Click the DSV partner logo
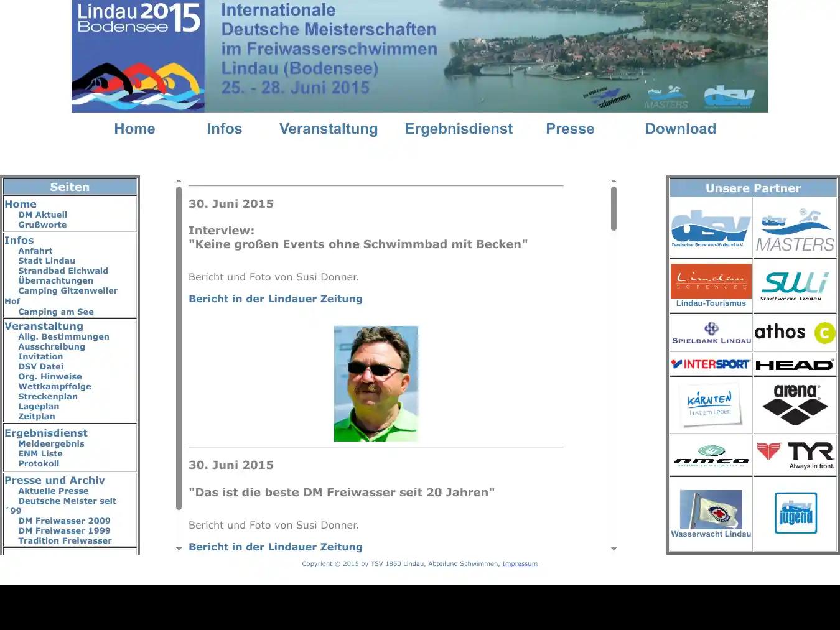Screen dimensions: 840x630 click(711, 226)
